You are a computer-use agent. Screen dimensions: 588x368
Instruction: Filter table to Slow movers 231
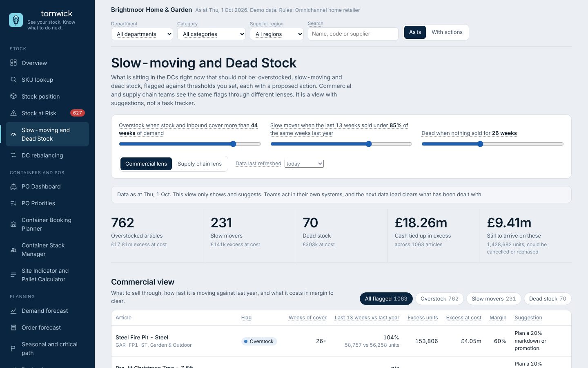pos(494,298)
